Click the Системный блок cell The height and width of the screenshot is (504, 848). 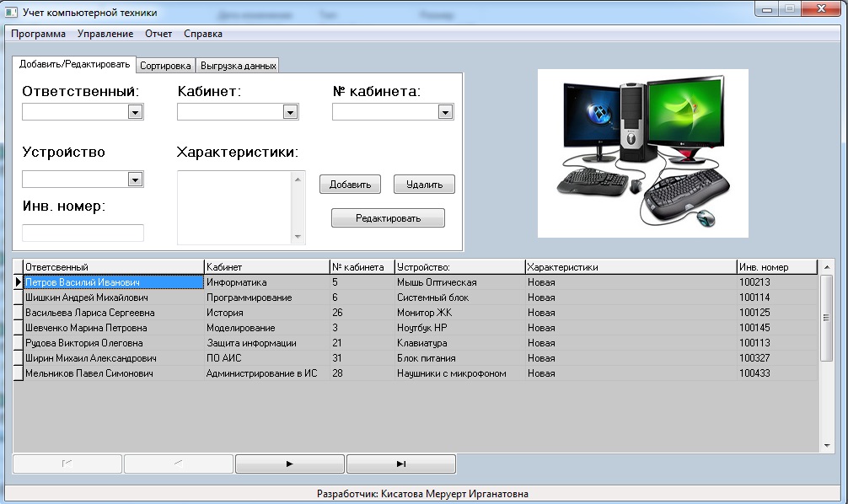coord(459,298)
